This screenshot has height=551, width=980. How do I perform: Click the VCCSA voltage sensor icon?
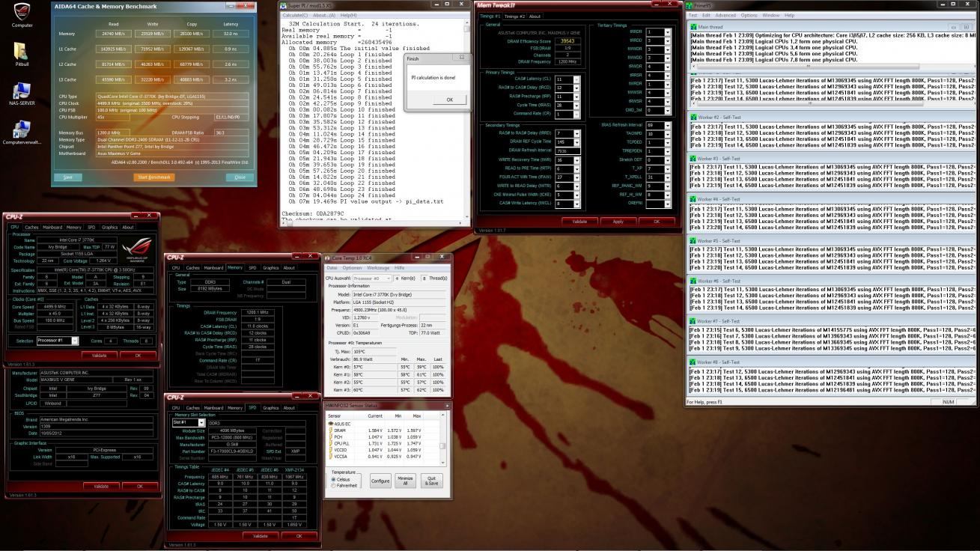pos(331,456)
